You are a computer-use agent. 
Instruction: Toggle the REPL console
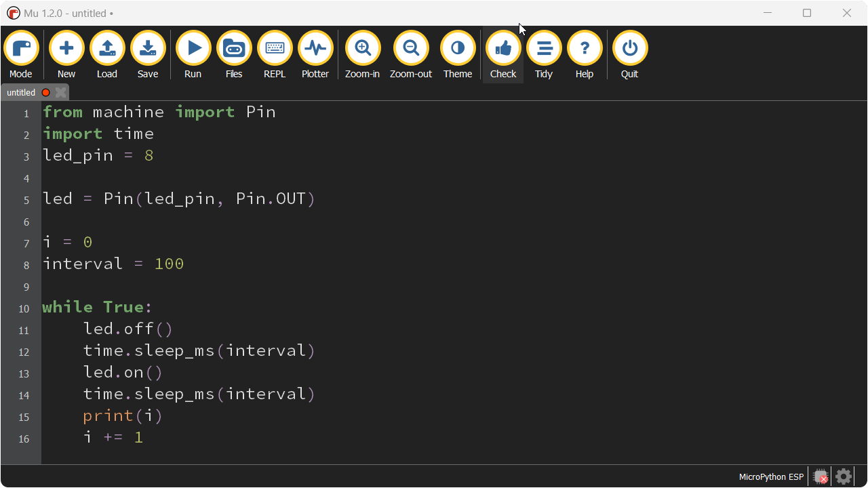275,54
